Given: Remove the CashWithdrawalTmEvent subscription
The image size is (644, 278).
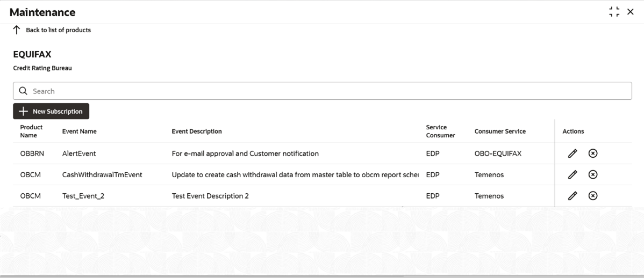Looking at the screenshot, I should click(592, 174).
